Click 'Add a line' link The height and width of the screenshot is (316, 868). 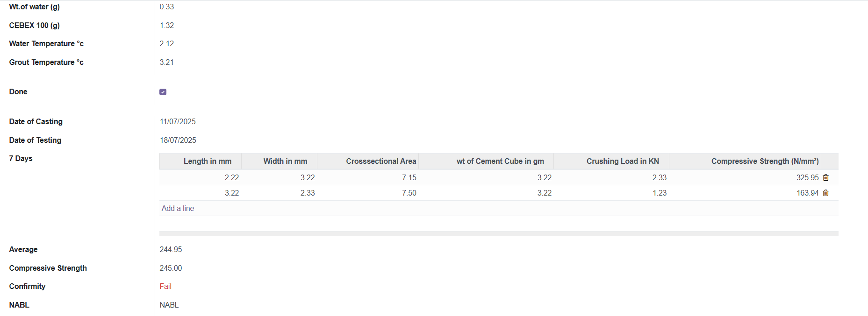tap(178, 208)
